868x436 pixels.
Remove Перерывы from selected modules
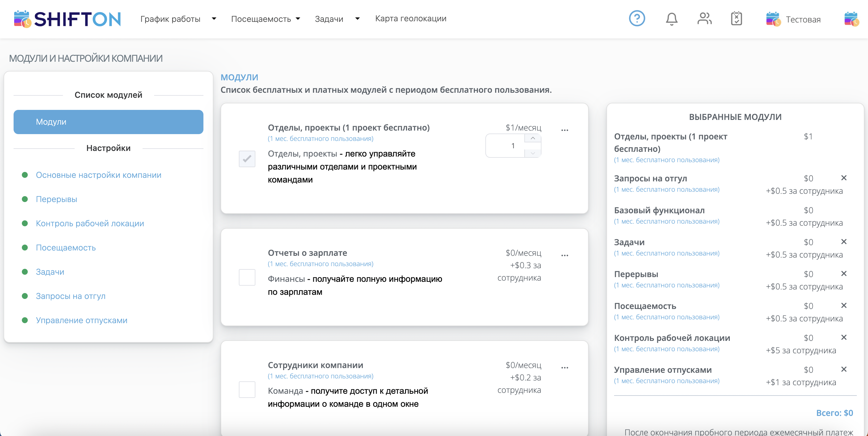click(x=844, y=274)
